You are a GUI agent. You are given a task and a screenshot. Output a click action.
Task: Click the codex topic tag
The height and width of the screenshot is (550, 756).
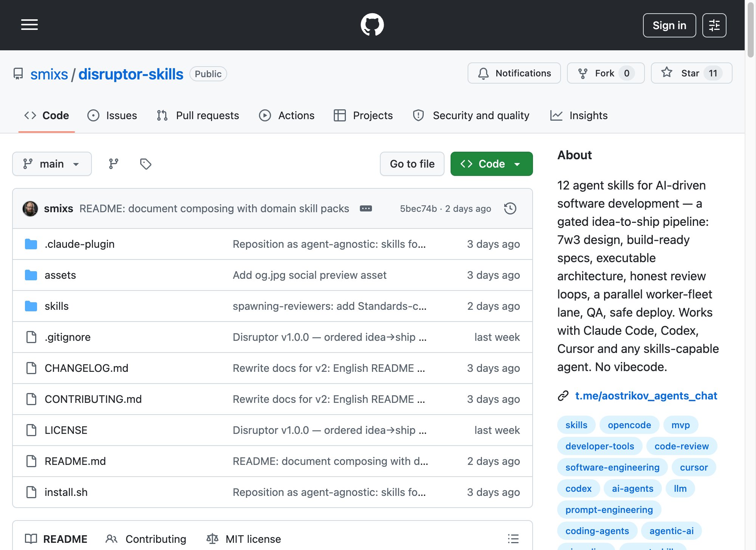coord(578,488)
